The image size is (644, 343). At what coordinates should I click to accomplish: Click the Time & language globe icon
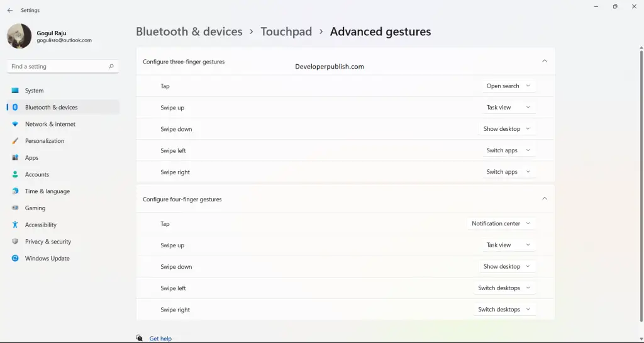coord(15,191)
